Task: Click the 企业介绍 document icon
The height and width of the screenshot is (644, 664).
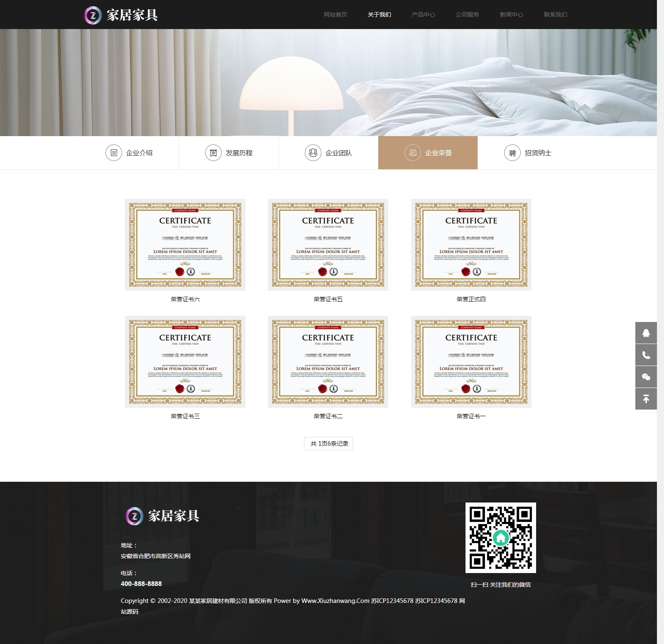Action: tap(113, 153)
